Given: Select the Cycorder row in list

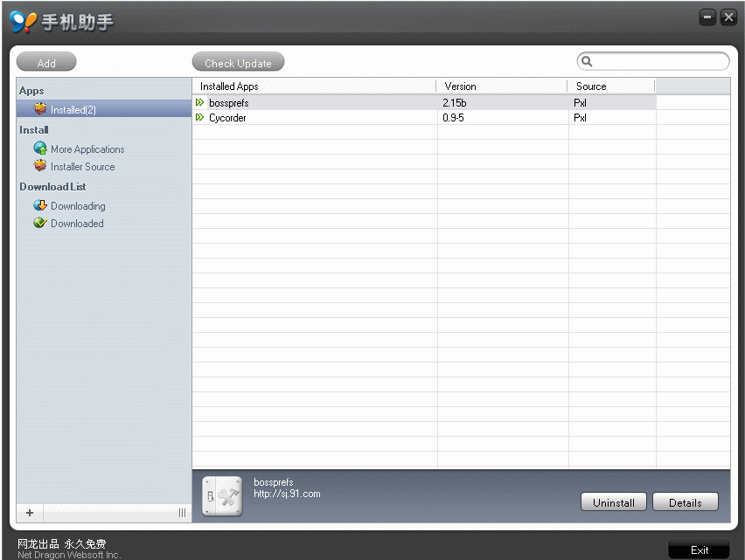Looking at the screenshot, I should coord(315,118).
